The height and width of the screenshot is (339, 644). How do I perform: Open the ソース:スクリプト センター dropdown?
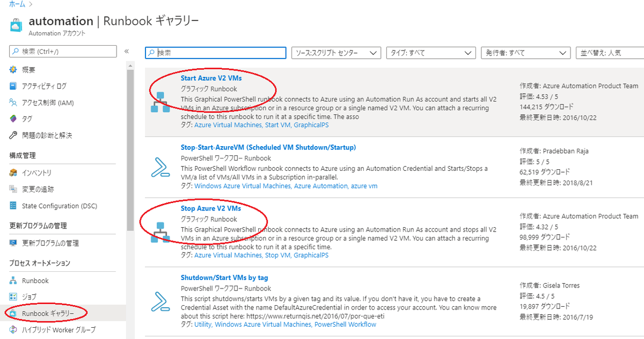point(336,53)
